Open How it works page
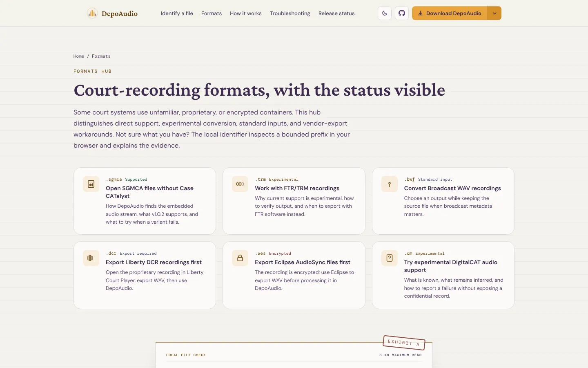Image resolution: width=588 pixels, height=368 pixels. [x=246, y=13]
